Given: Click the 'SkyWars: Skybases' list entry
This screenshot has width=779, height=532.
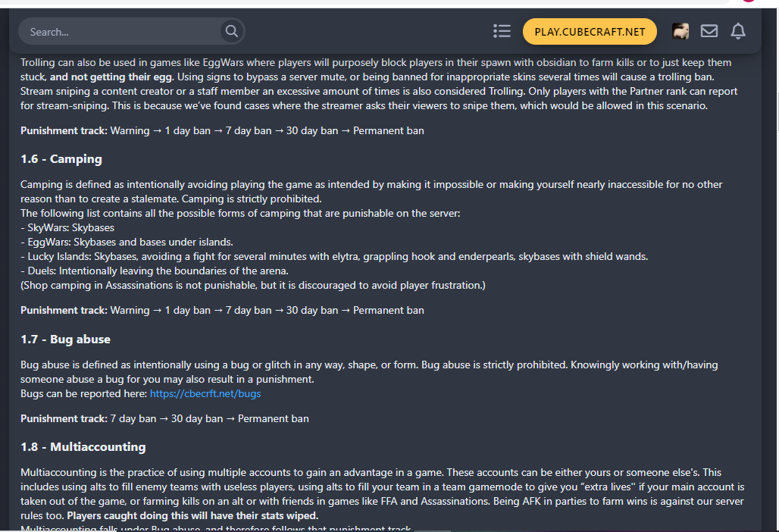Looking at the screenshot, I should (x=67, y=227).
